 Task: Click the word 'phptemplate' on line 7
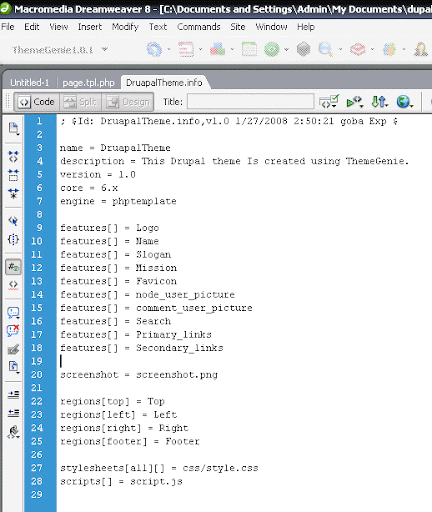[x=144, y=201]
